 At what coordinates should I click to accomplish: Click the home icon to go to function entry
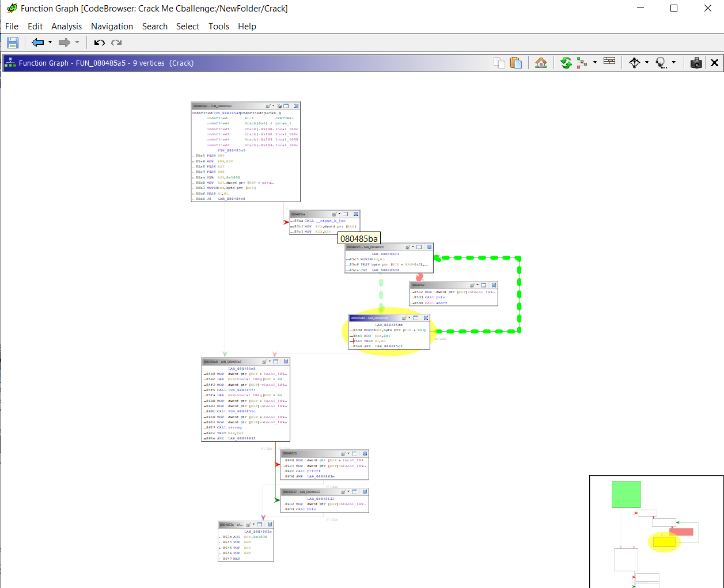(x=541, y=63)
